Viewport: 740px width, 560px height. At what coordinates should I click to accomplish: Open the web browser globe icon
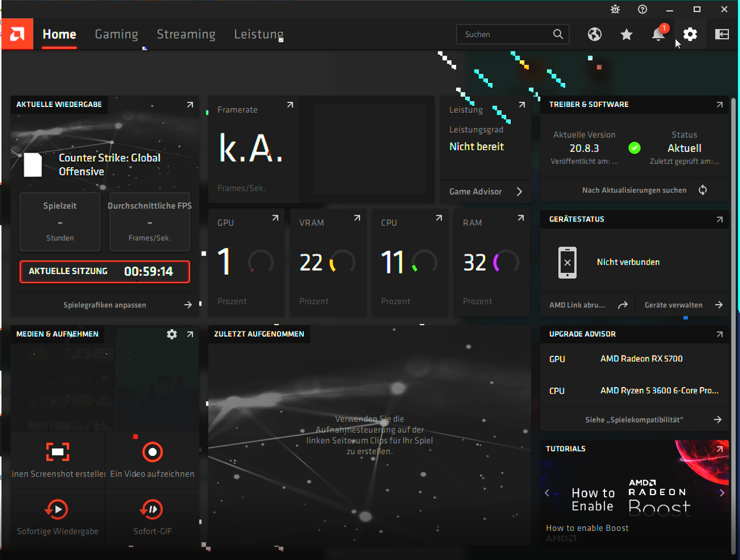[x=594, y=34]
